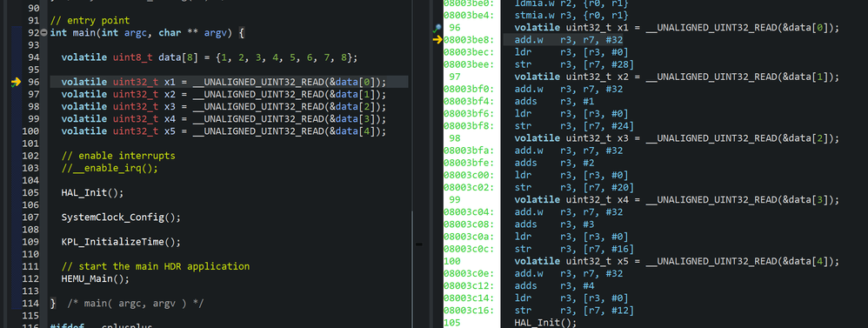868x328 pixels.
Task: Click the 'str r3, [r7, #24]' instruction
Action: pyautogui.click(x=575, y=126)
